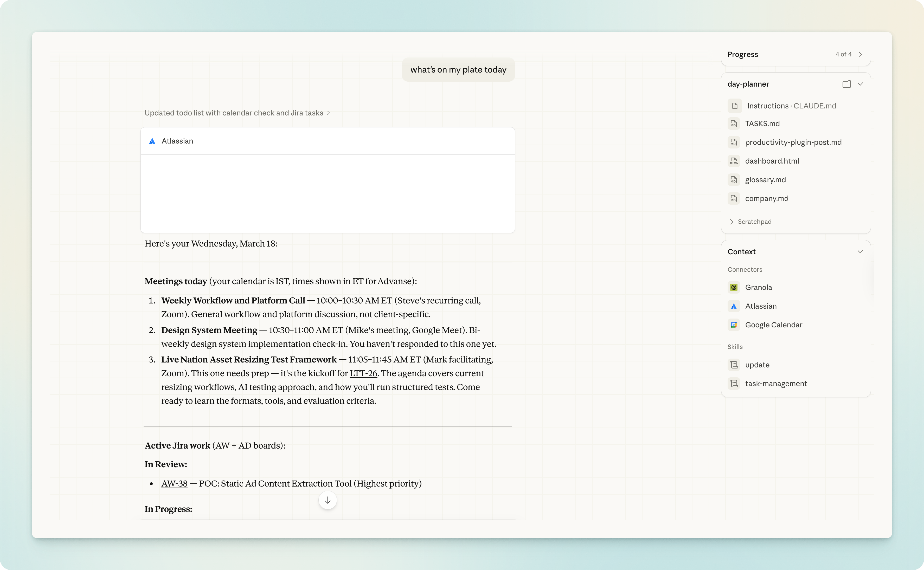Open the glossary.md file
Screen dimensions: 924x570
click(x=765, y=180)
